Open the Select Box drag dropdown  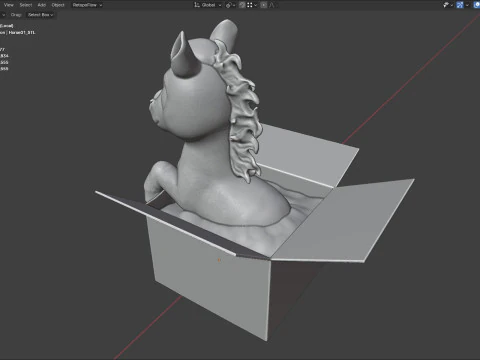[41, 15]
